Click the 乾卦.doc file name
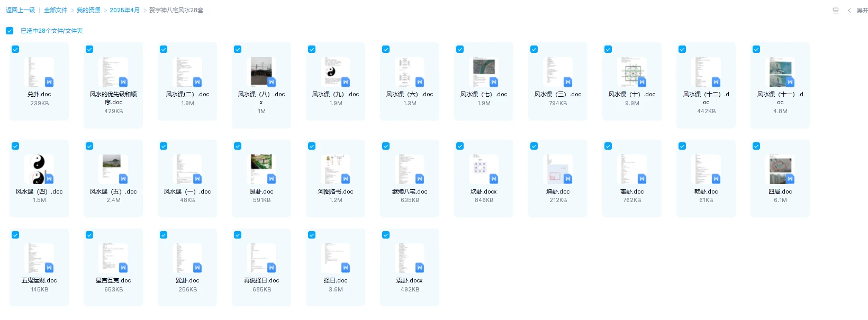Screen dimensions: 868x320 point(706,191)
